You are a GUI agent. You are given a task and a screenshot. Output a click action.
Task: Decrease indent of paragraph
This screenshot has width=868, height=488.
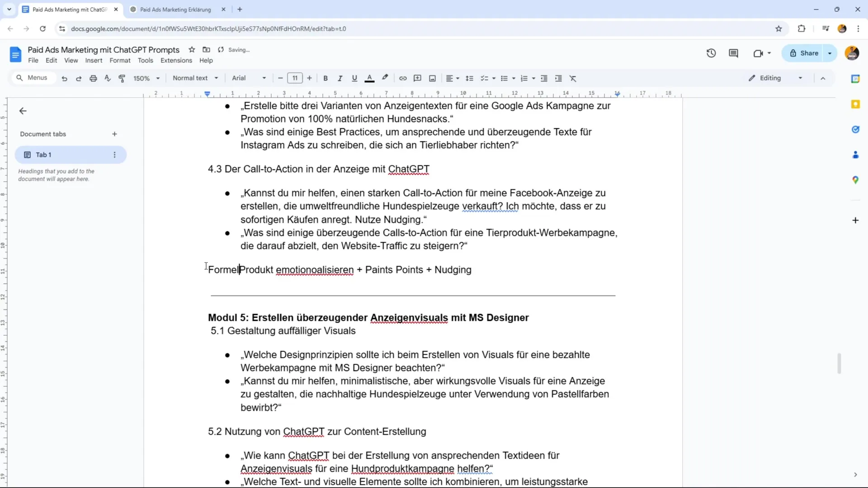click(544, 78)
